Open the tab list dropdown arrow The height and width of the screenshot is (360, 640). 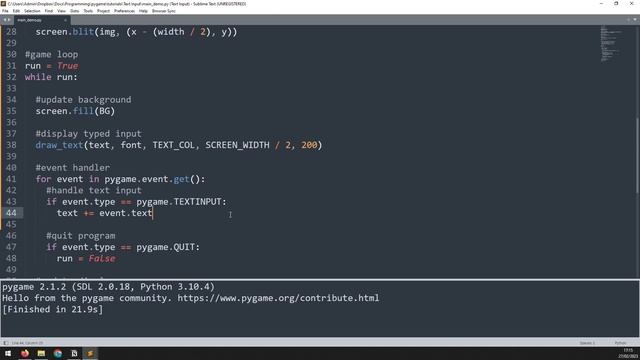pyautogui.click(x=635, y=20)
